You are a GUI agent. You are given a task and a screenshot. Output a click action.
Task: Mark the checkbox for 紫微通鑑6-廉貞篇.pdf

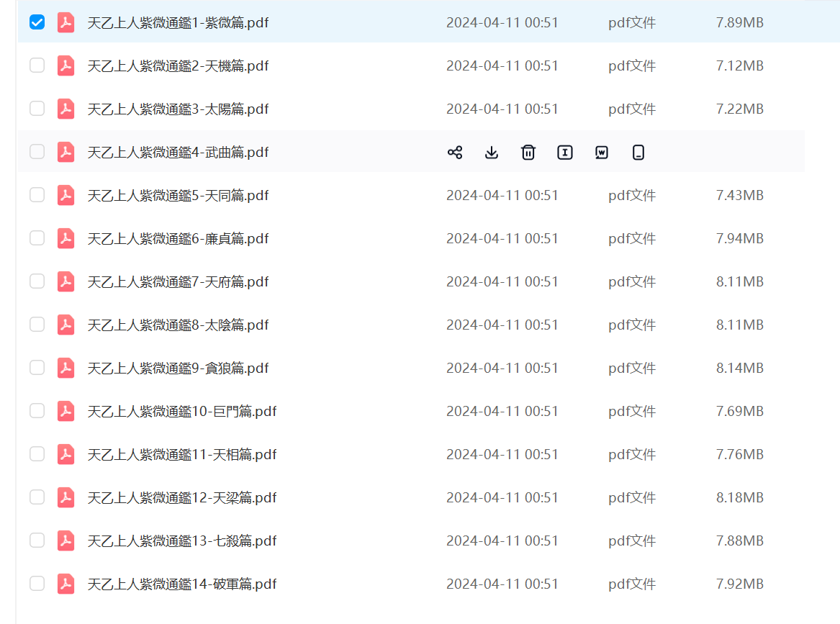tap(37, 238)
